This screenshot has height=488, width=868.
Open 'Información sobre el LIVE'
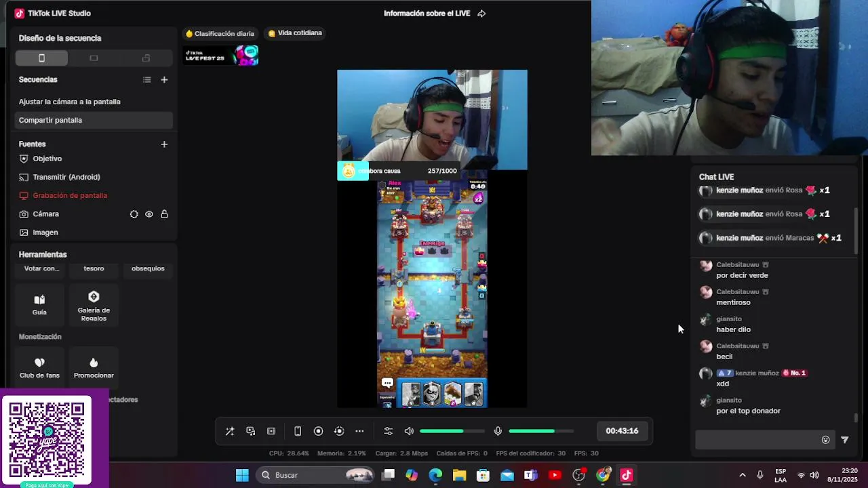(x=427, y=14)
